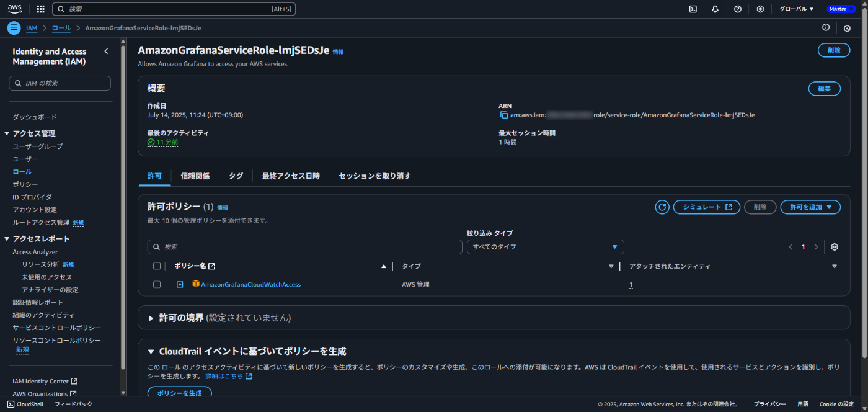Go to next page of policies

(x=816, y=247)
